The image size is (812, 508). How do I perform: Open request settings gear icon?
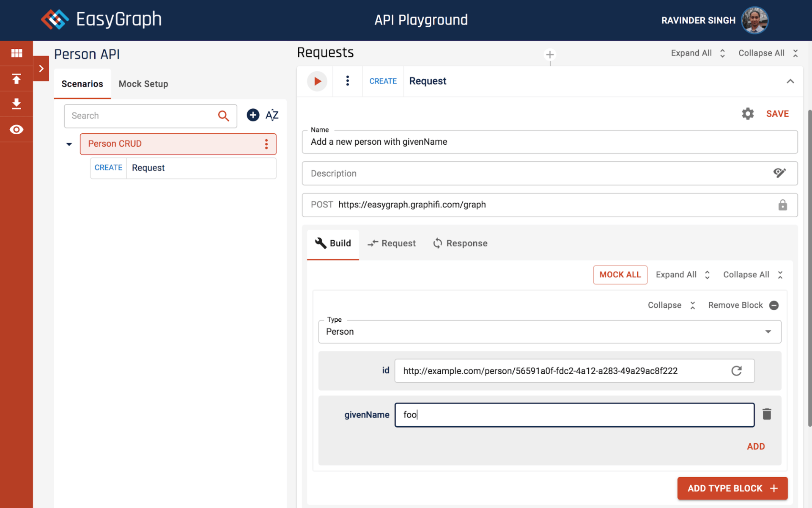click(x=748, y=113)
